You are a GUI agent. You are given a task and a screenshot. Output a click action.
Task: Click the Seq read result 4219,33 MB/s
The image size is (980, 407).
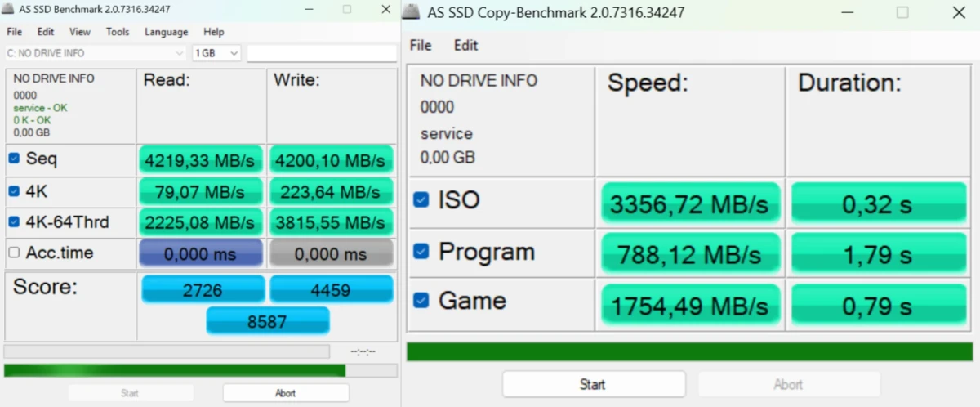201,160
